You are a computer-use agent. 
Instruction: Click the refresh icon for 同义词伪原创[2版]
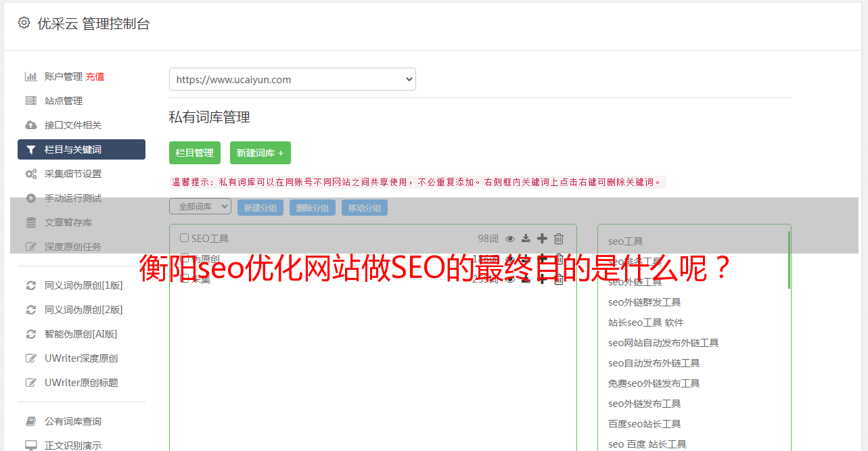(x=31, y=310)
